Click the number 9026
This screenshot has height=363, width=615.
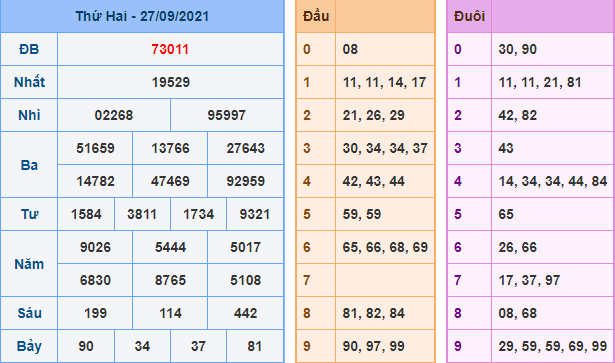(x=95, y=247)
